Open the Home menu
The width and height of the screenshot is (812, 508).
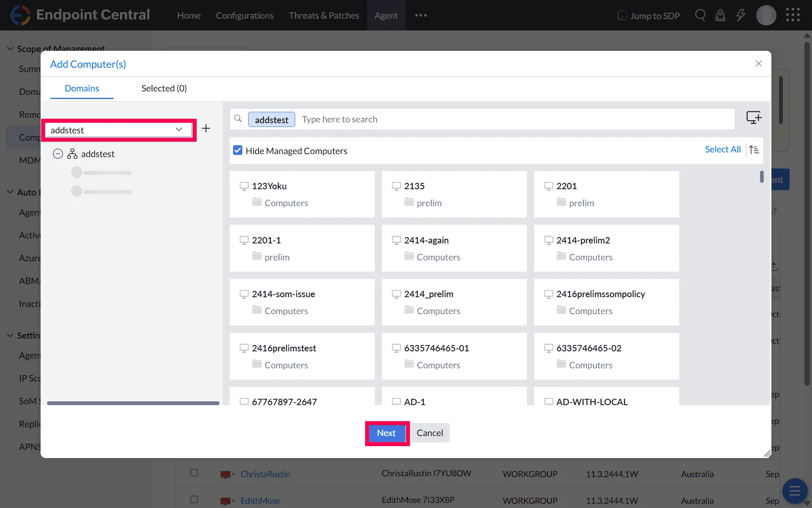[189, 15]
